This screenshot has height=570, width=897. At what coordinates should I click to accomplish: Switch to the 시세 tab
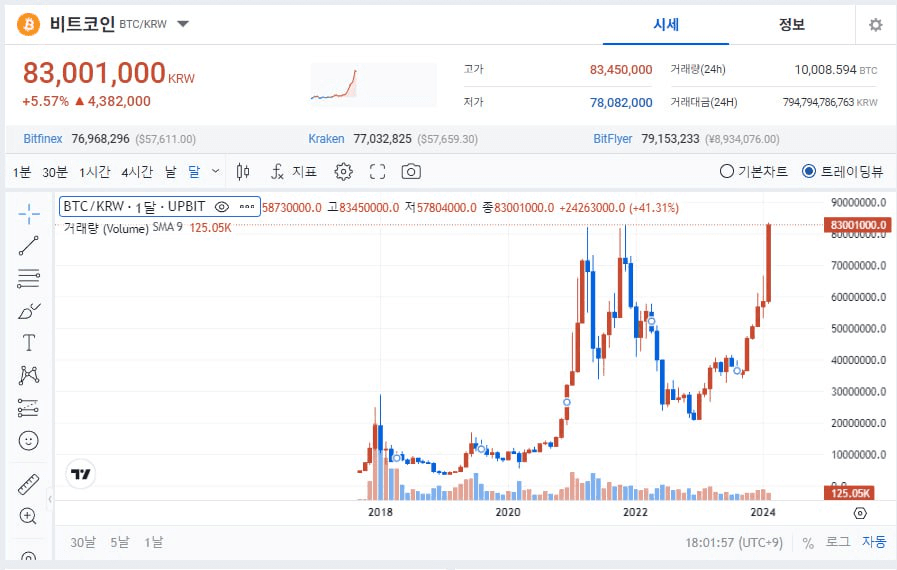click(665, 25)
